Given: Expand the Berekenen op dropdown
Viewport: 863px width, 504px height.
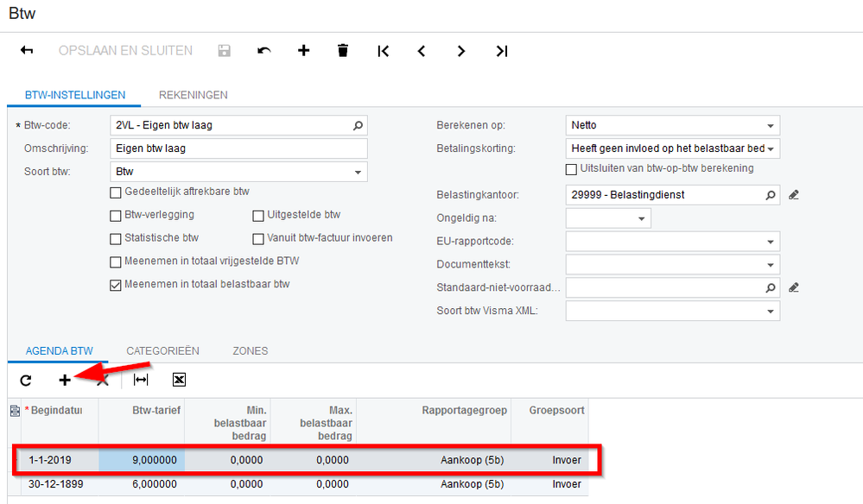Looking at the screenshot, I should point(771,125).
